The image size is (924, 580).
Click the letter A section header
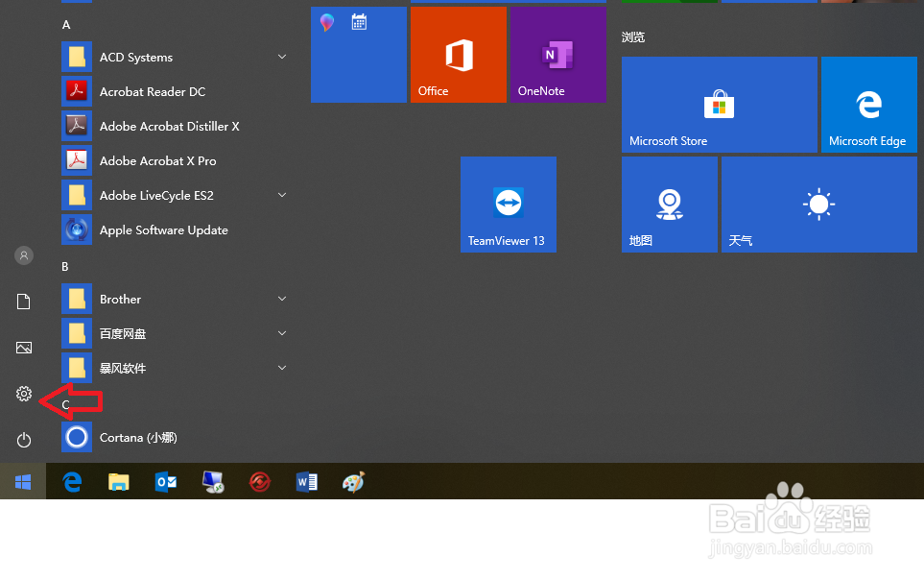[x=66, y=25]
